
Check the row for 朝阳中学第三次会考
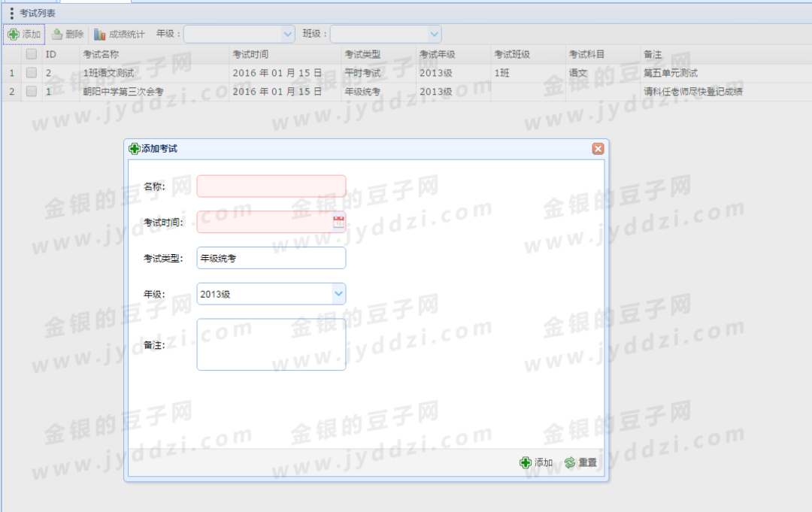[32, 91]
